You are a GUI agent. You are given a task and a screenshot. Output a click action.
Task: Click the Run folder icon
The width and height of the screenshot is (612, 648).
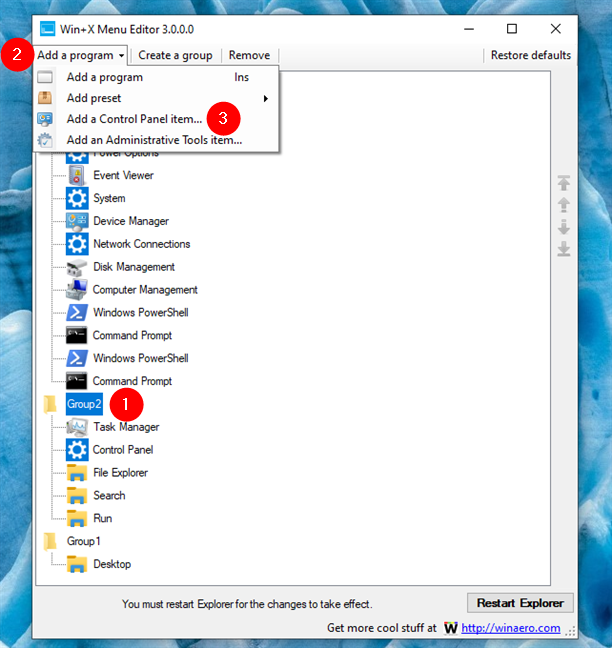click(77, 518)
